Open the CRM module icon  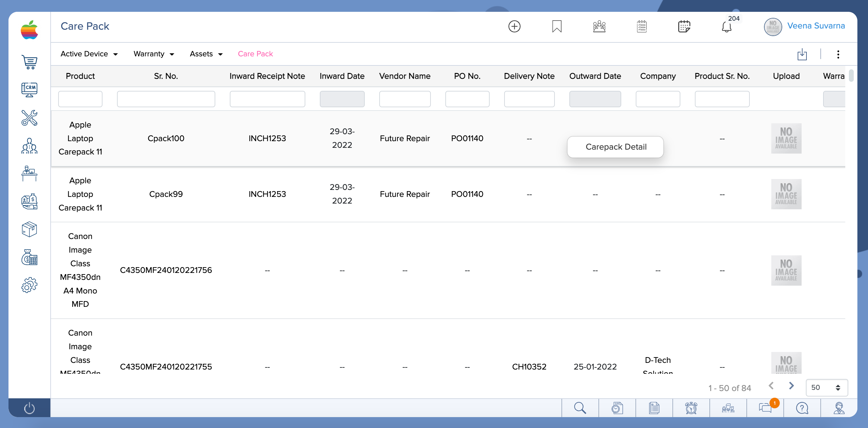pos(29,90)
